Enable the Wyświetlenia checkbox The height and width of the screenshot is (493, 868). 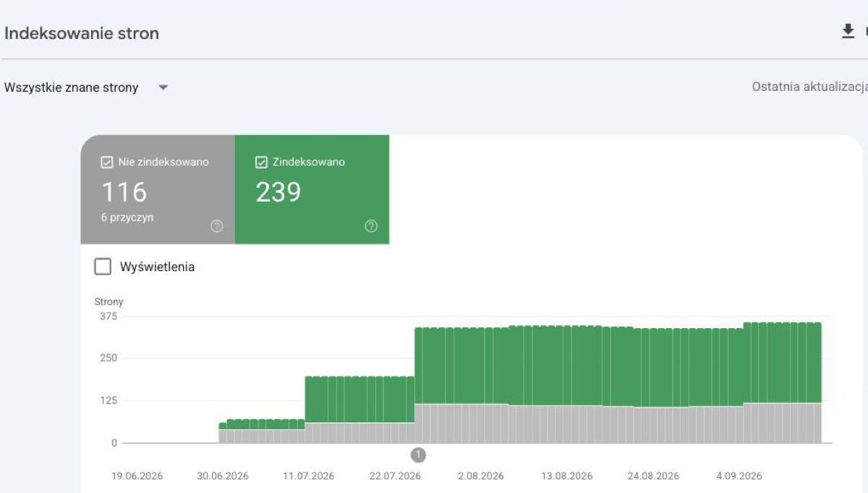103,267
